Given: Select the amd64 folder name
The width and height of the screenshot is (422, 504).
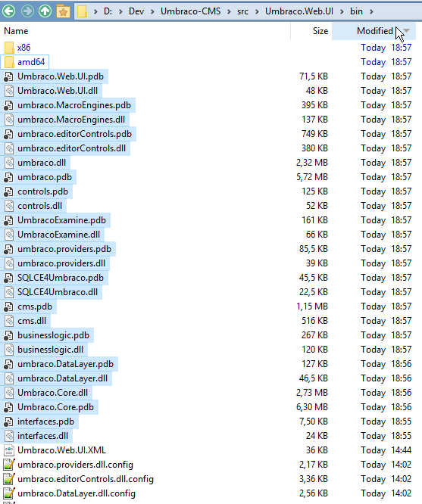Looking at the screenshot, I should pyautogui.click(x=31, y=62).
